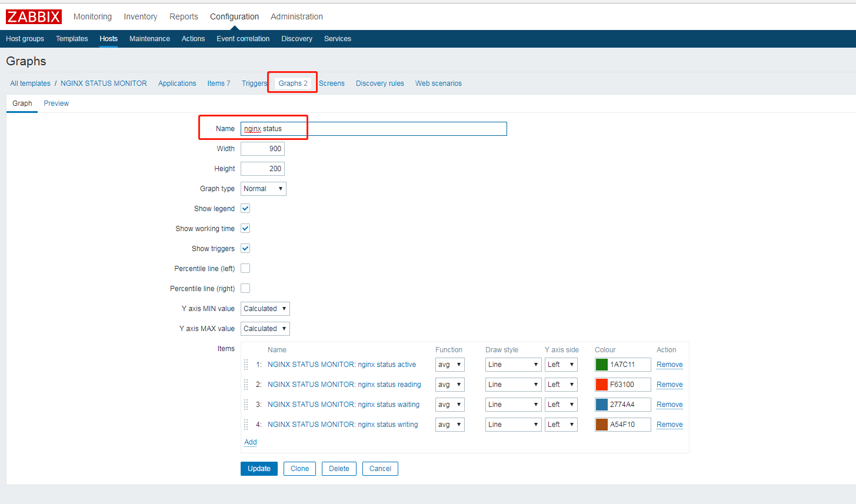This screenshot has height=504, width=856.
Task: Open Services submenu
Action: (x=338, y=39)
